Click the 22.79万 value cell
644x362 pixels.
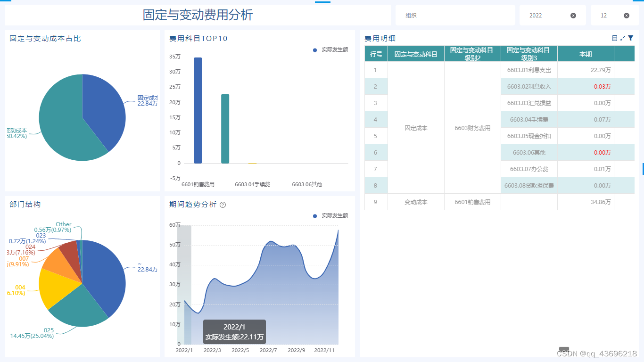(586, 70)
